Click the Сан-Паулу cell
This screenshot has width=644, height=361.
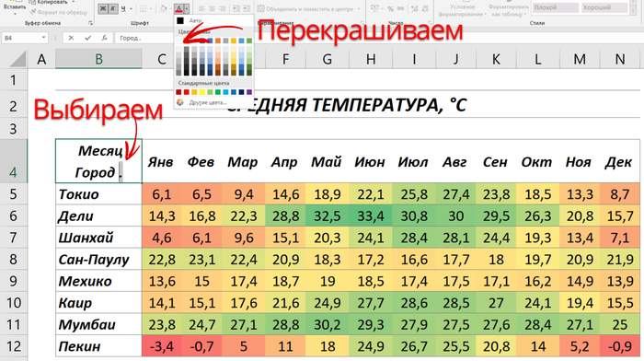(x=99, y=260)
